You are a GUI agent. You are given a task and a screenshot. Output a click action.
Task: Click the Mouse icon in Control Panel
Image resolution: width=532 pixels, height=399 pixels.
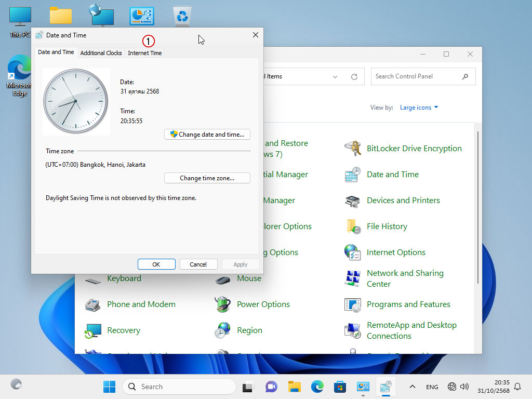(x=223, y=279)
